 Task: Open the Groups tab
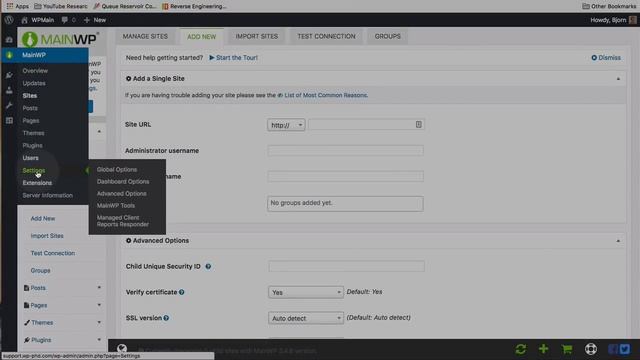[388, 36]
